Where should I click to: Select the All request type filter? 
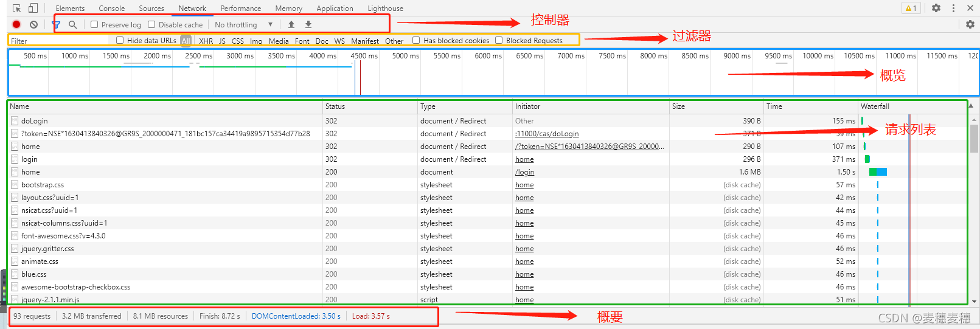point(186,41)
